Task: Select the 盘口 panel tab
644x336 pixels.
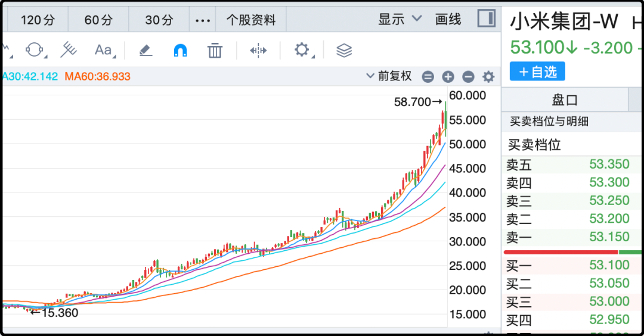Action: pos(565,99)
